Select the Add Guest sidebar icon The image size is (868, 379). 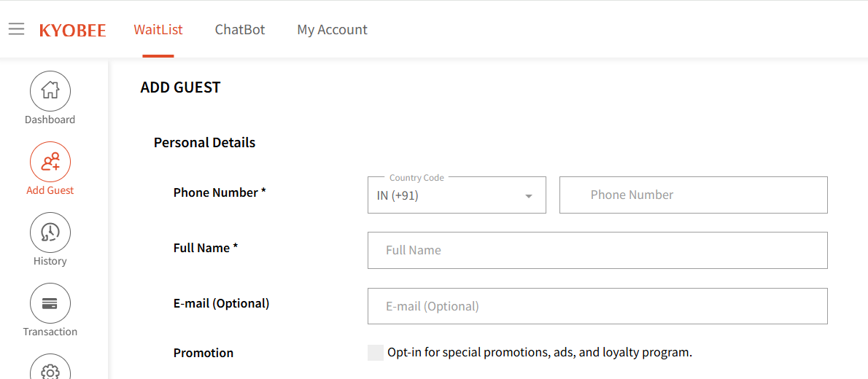50,162
